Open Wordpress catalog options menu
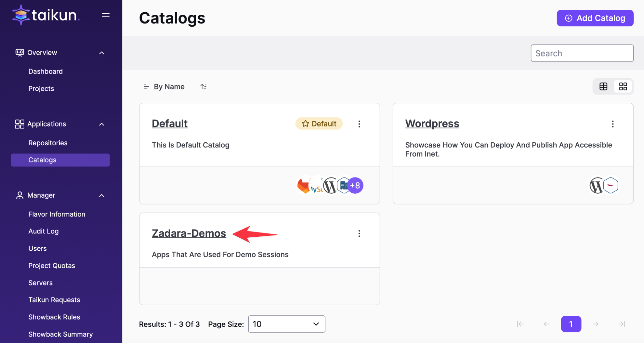This screenshot has width=644, height=343. pyautogui.click(x=613, y=124)
